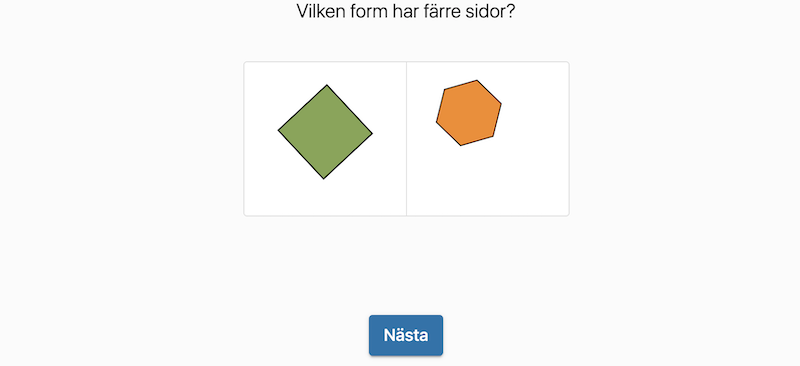Click empty white space below the green square

click(x=325, y=198)
